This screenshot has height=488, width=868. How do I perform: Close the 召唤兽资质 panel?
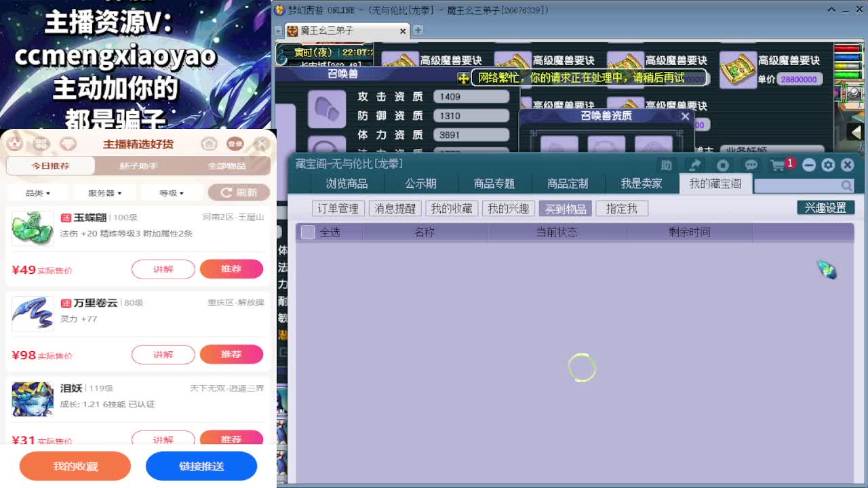pos(685,116)
